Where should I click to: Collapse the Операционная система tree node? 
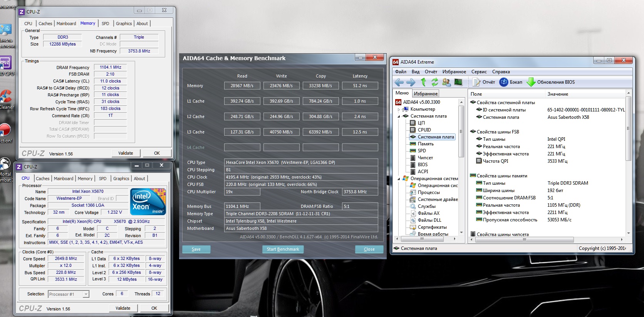399,179
